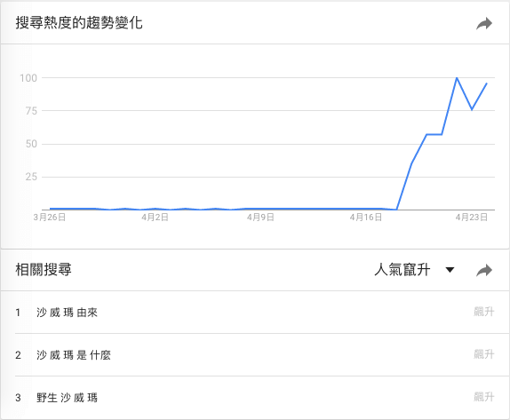Select the 人氣竄升 sorting label
Viewport: 510px width, 420px height.
tap(402, 269)
